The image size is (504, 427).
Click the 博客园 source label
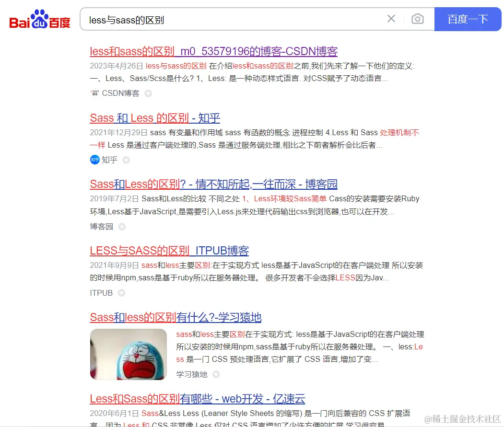(102, 227)
